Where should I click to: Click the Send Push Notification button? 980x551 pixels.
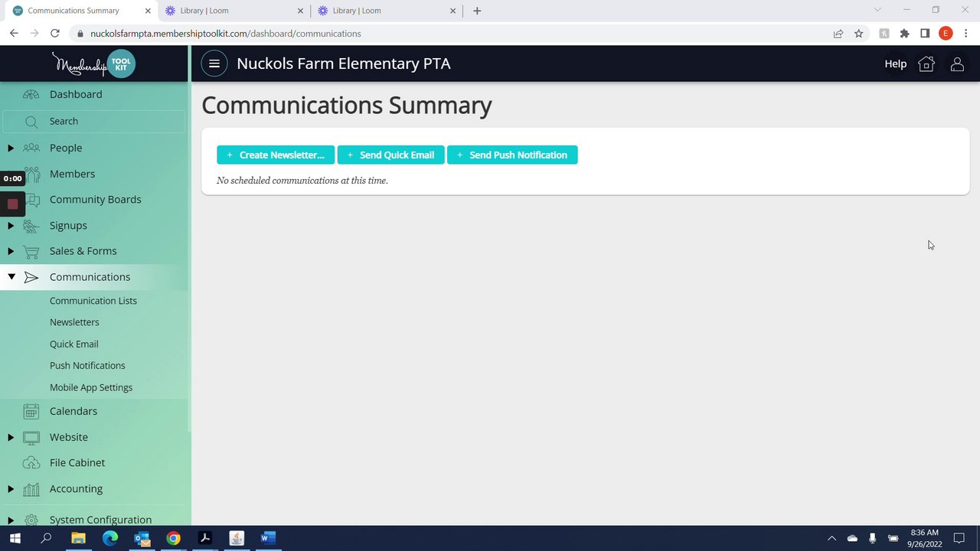coord(512,155)
